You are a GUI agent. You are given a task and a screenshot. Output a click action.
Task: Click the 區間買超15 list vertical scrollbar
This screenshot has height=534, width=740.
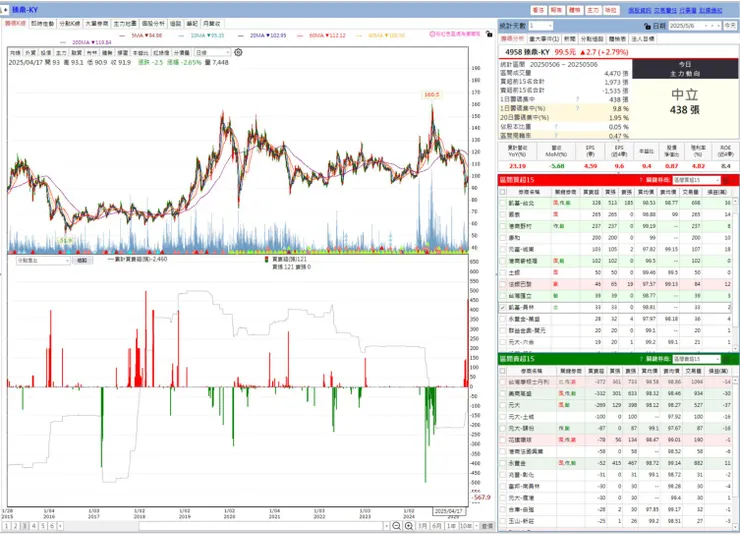(735, 269)
